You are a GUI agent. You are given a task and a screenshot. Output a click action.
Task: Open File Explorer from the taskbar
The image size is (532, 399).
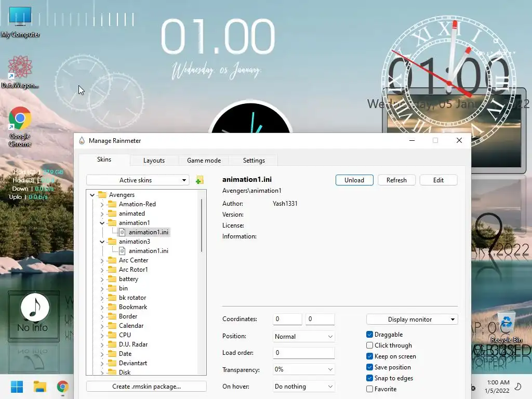pyautogui.click(x=39, y=387)
